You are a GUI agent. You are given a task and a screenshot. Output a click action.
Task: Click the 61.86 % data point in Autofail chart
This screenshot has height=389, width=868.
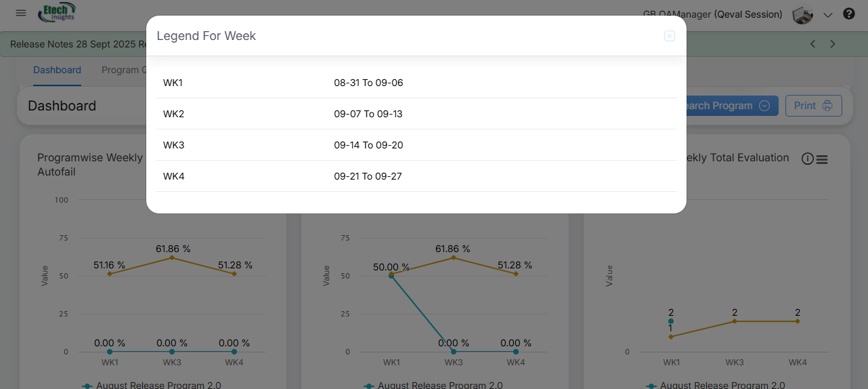click(172, 258)
